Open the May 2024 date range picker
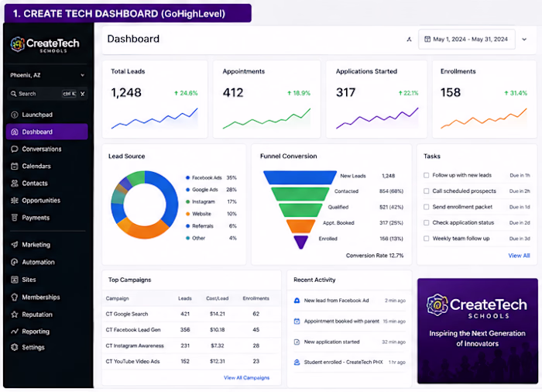This screenshot has height=392, width=542. coord(467,39)
